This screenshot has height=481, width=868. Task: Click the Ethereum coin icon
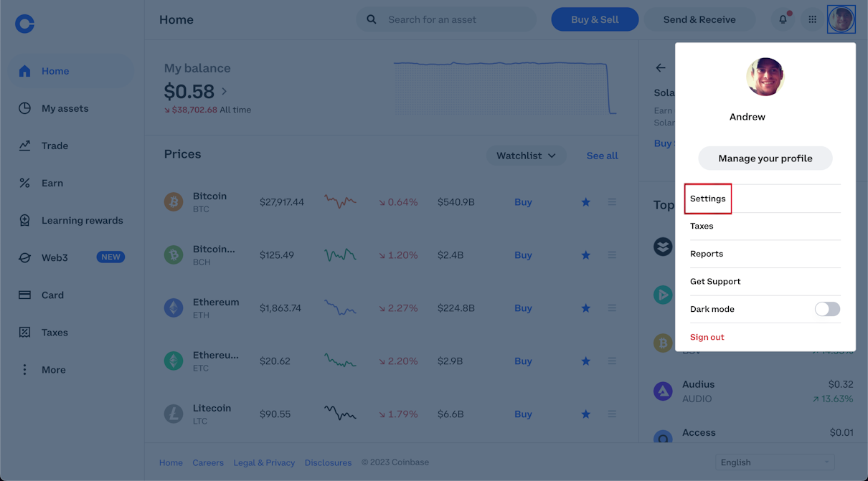(174, 308)
